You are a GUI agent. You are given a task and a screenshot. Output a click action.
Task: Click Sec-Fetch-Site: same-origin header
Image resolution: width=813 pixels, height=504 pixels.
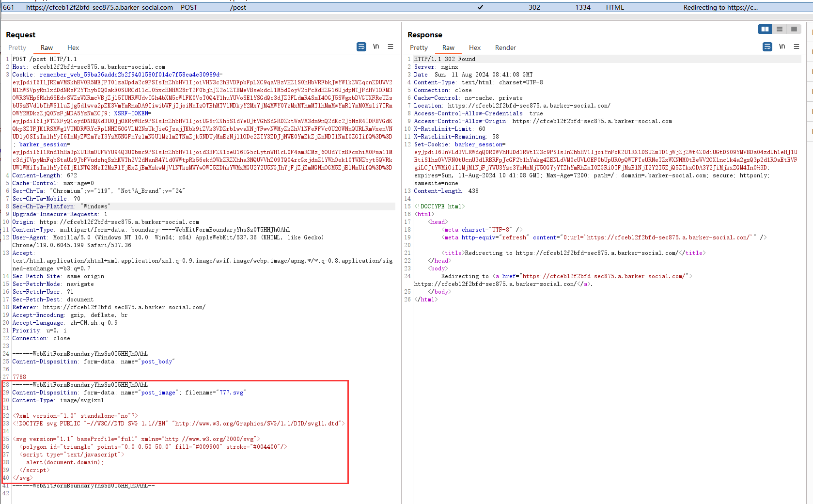pyautogui.click(x=58, y=276)
